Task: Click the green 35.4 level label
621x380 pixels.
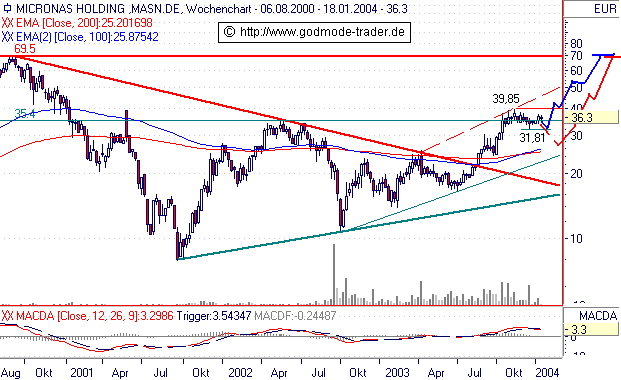Action: [25, 114]
